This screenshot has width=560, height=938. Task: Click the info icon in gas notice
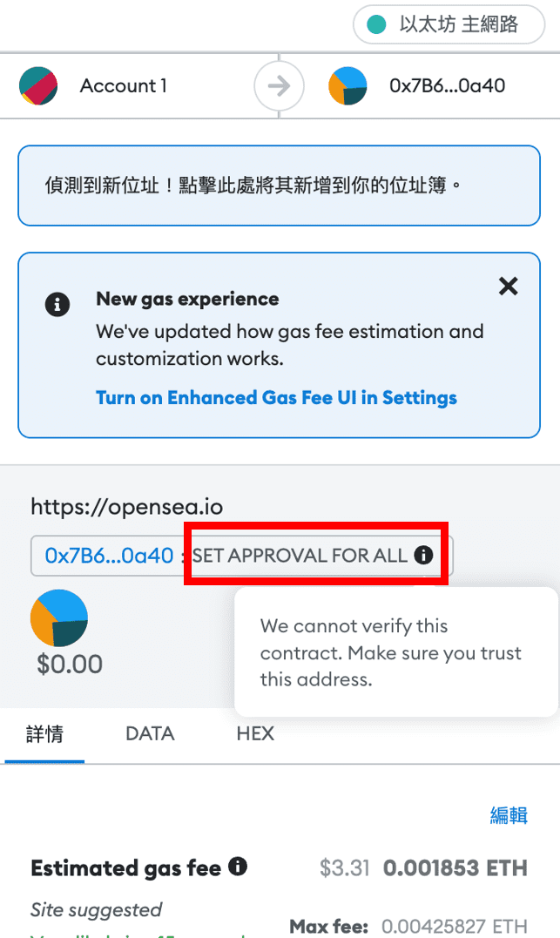(57, 305)
